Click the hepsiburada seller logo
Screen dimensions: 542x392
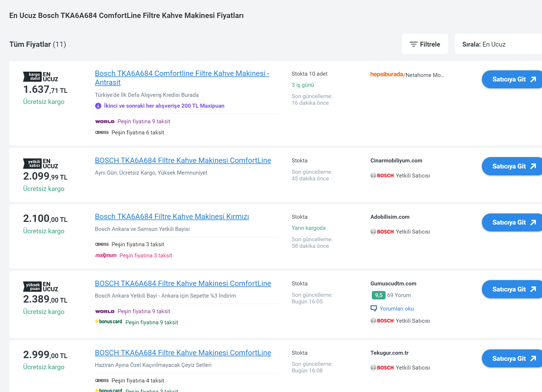[x=386, y=74]
